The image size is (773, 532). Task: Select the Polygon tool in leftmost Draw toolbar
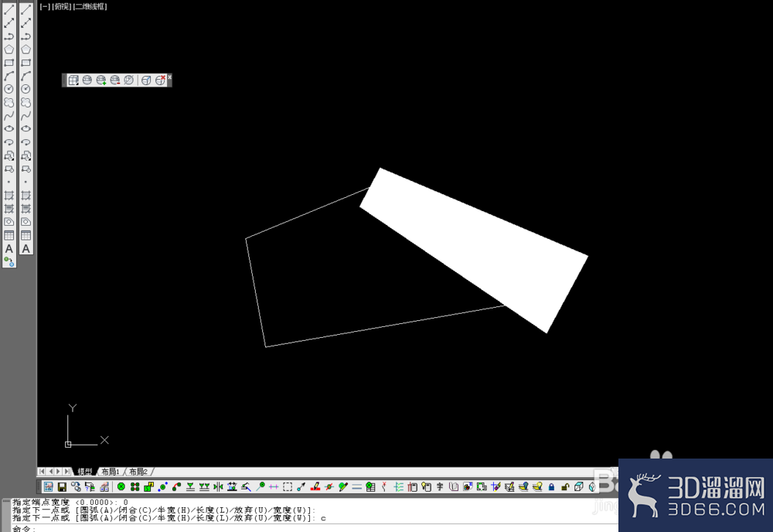coord(9,49)
